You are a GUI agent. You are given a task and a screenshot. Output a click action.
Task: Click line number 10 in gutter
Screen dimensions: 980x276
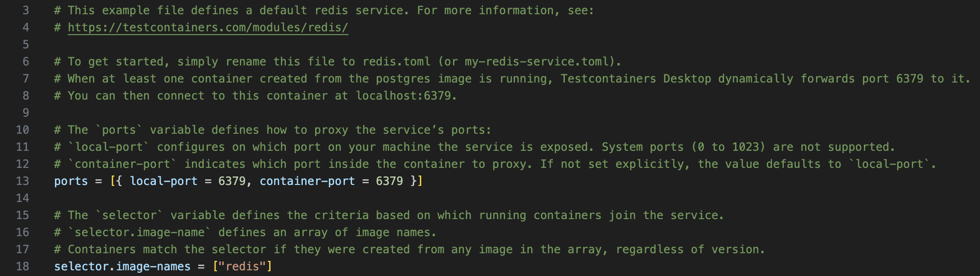pyautogui.click(x=22, y=130)
